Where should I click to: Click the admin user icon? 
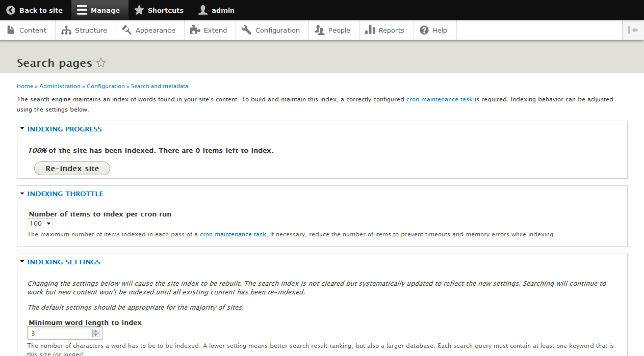203,10
